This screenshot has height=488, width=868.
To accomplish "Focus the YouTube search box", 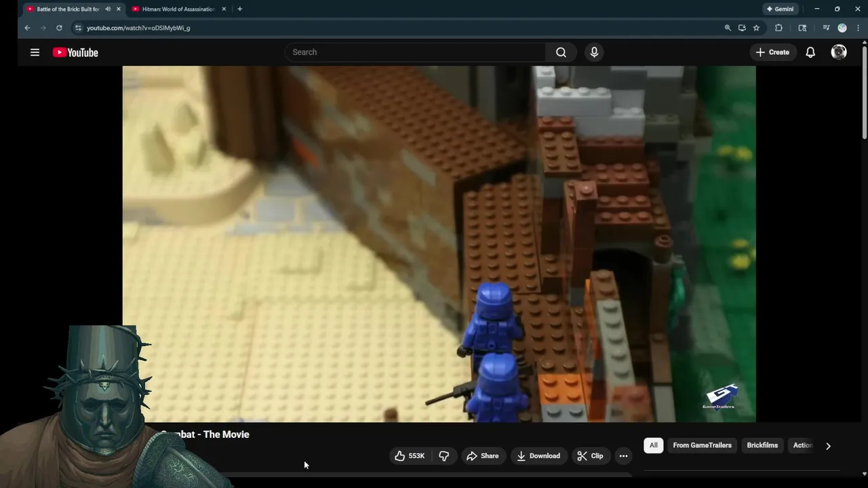I will (415, 52).
